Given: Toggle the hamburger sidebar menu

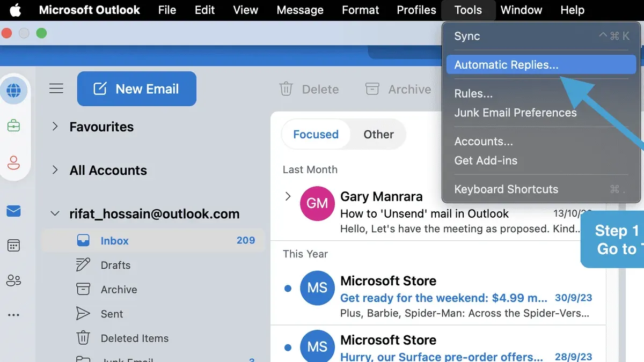Looking at the screenshot, I should [56, 89].
